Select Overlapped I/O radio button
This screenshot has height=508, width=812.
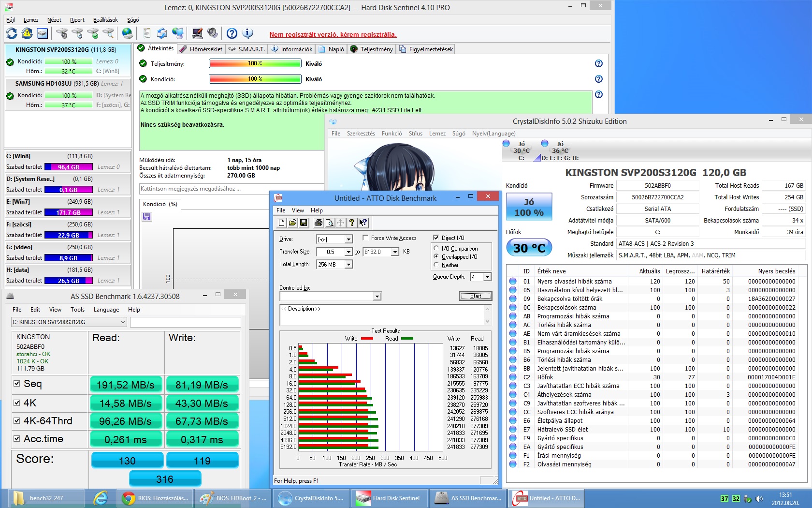[436, 256]
